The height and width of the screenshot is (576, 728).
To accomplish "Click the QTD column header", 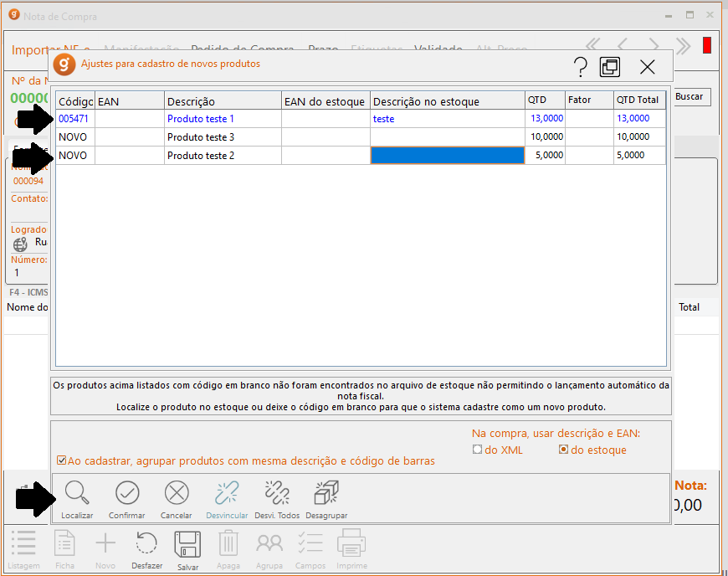I will pyautogui.click(x=545, y=100).
